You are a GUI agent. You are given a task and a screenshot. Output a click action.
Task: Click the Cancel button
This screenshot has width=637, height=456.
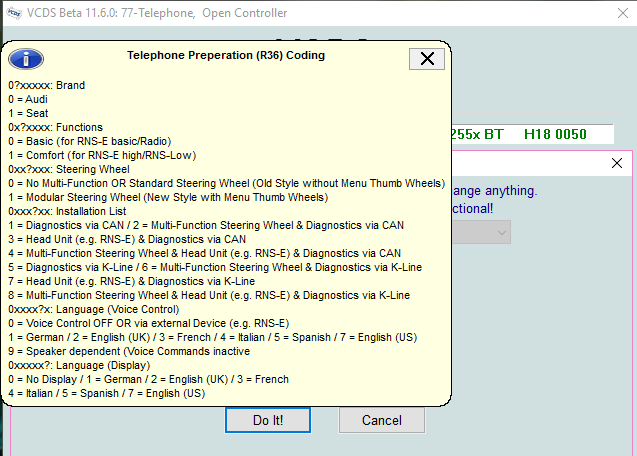tap(382, 420)
